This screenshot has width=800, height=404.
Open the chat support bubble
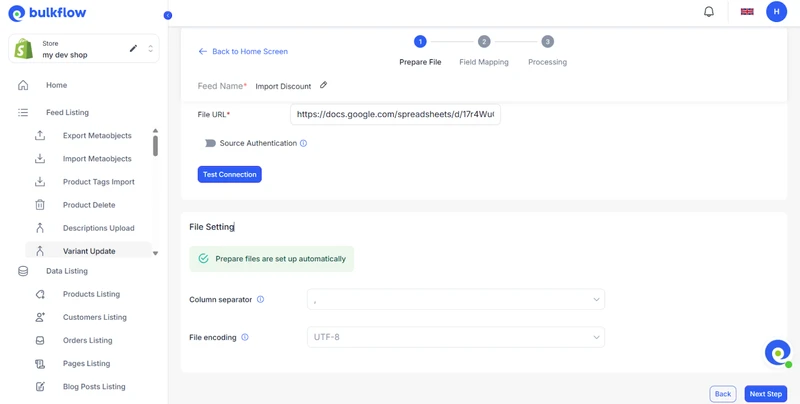click(778, 353)
